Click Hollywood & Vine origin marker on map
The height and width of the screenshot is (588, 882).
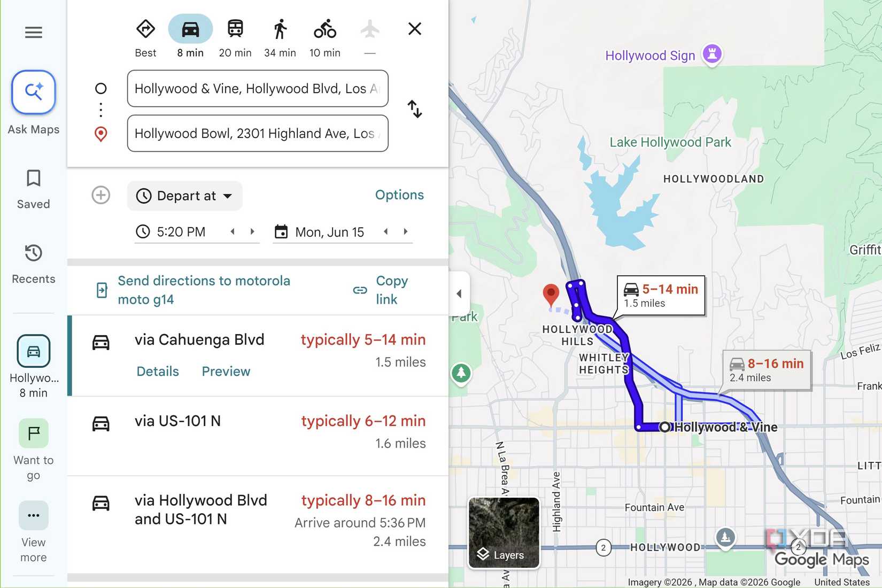664,427
